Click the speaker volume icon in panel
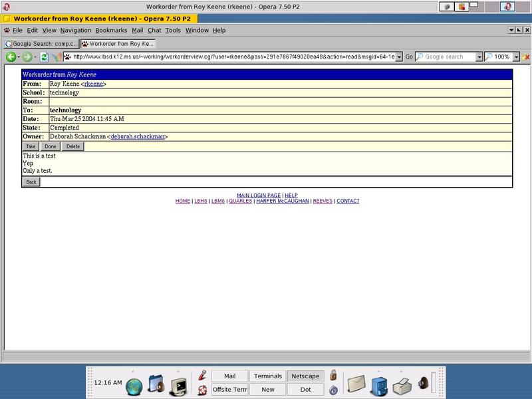Screen dimensions: 532x399 pyautogui.click(x=423, y=383)
